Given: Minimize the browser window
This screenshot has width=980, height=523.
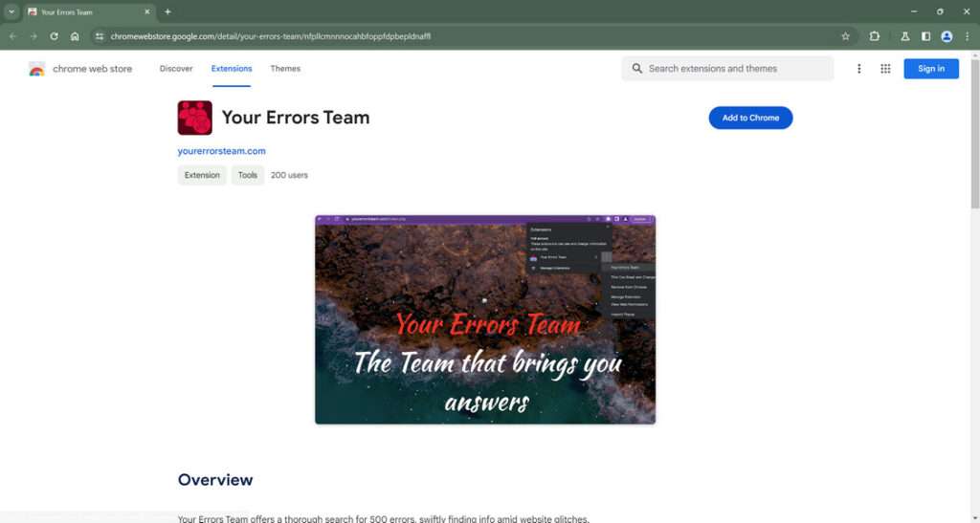Looking at the screenshot, I should click(914, 11).
